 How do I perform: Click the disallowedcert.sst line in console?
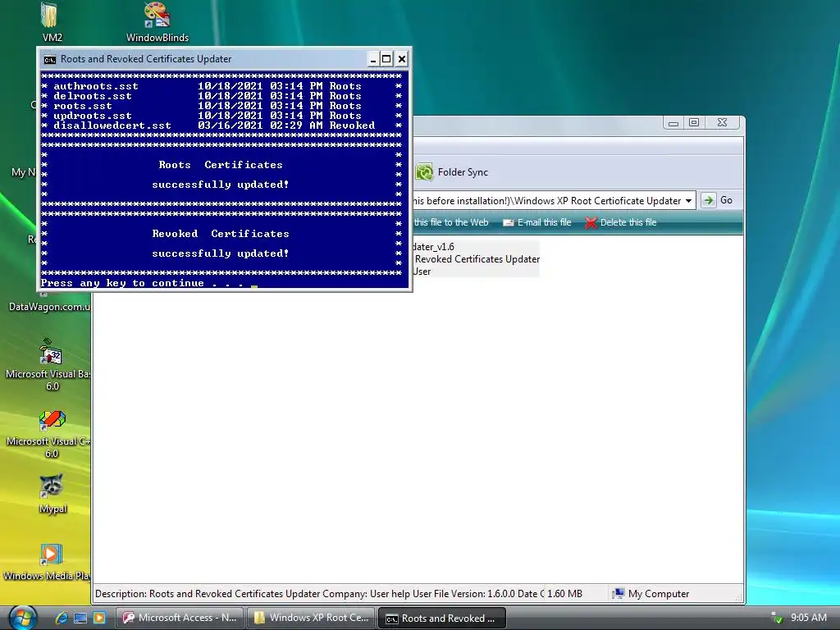click(221, 126)
